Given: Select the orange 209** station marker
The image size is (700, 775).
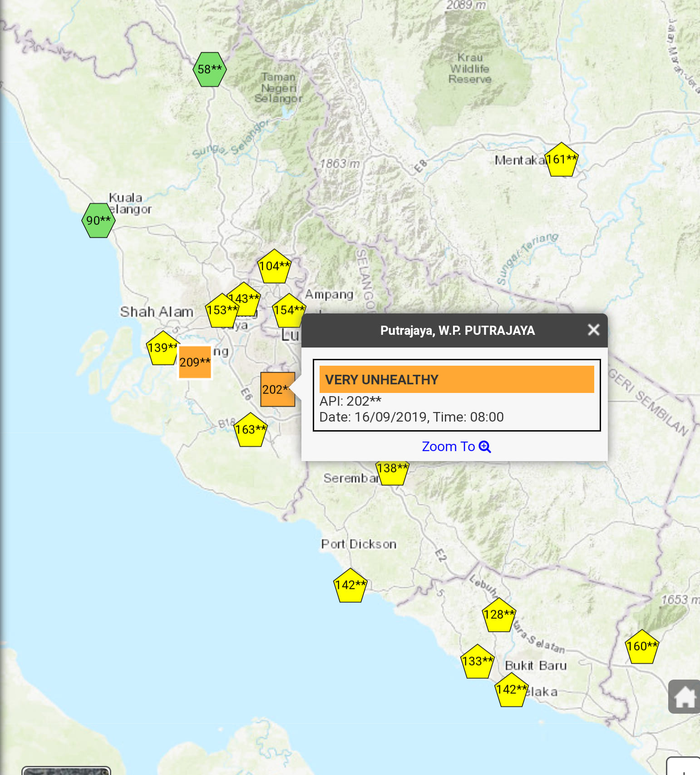Looking at the screenshot, I should pyautogui.click(x=195, y=362).
